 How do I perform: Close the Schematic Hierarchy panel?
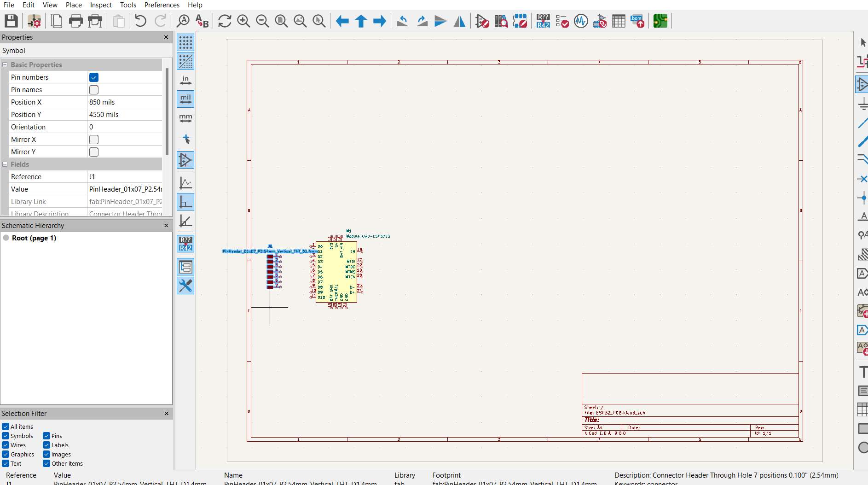(x=166, y=225)
